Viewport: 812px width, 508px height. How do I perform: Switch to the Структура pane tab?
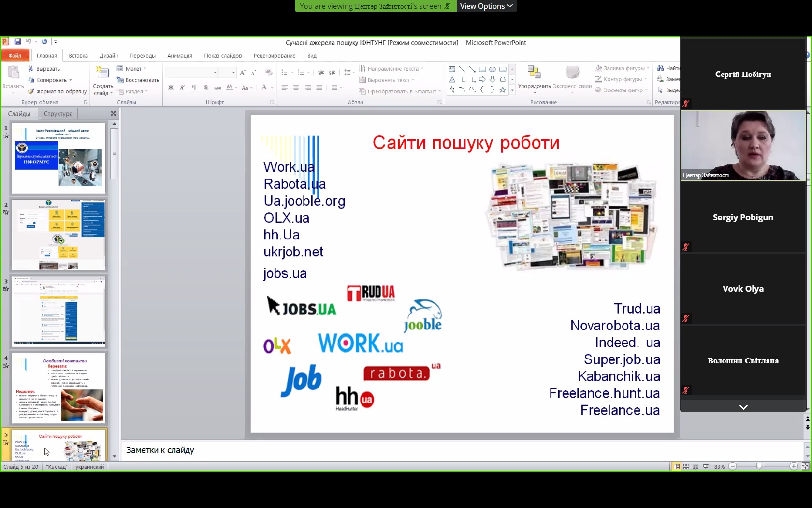click(x=58, y=114)
